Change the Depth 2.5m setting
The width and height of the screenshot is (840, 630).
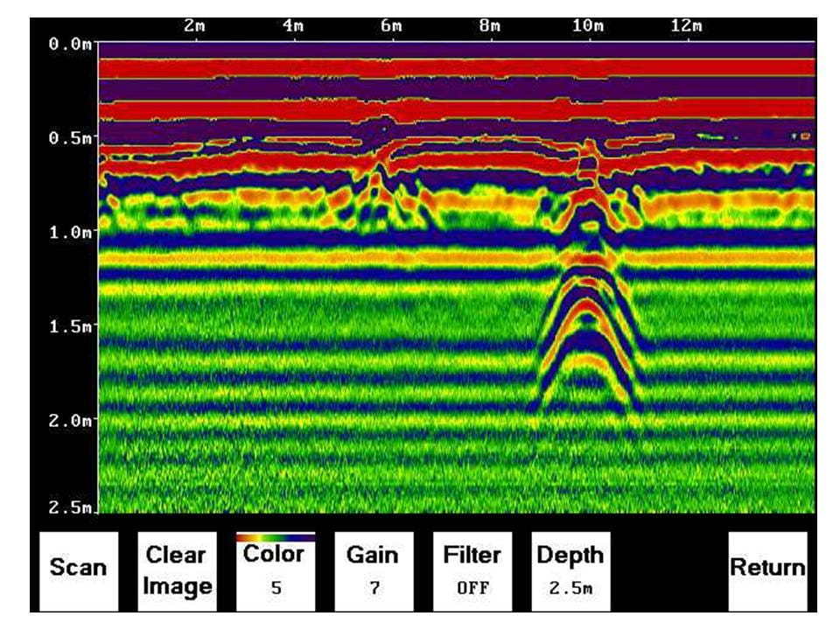pos(570,571)
